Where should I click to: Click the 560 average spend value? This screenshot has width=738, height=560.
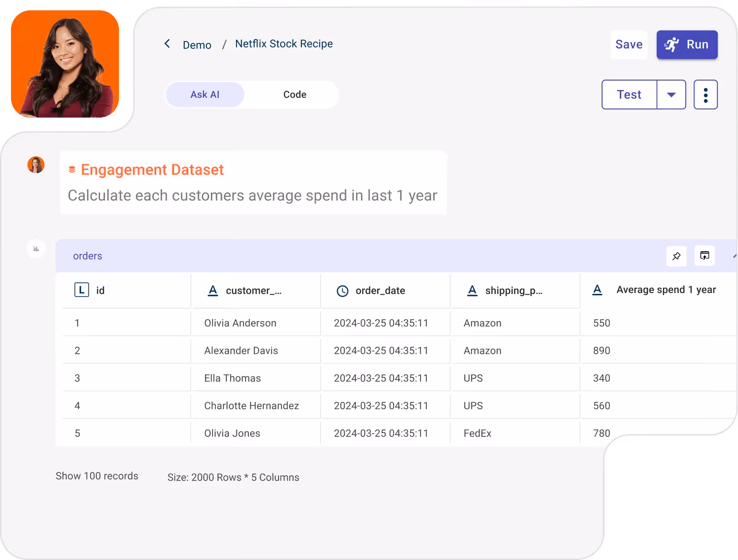(x=601, y=406)
